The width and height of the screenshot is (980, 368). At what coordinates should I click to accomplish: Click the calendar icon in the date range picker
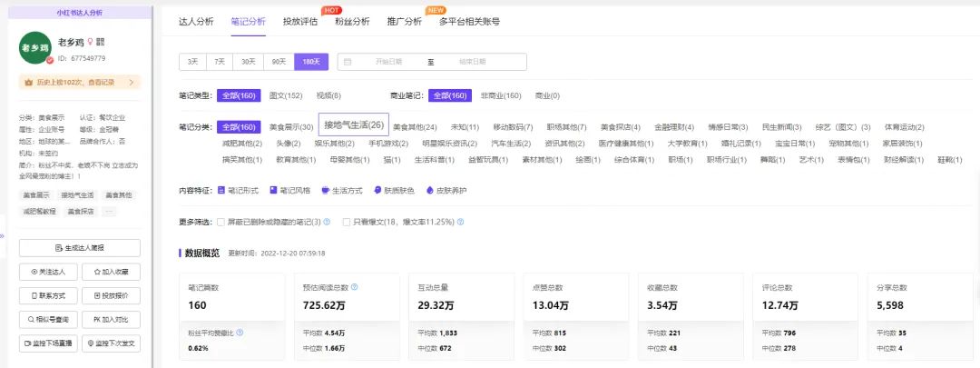[x=348, y=62]
